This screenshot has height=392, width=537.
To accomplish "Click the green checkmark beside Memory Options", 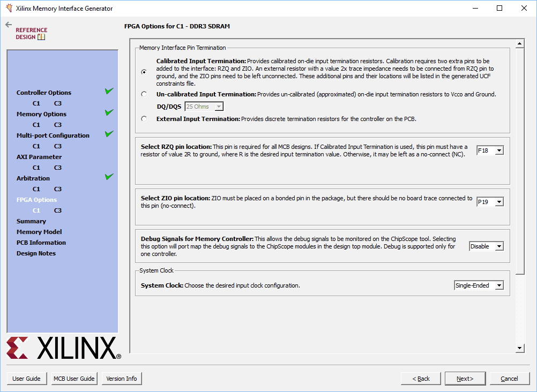I will point(109,113).
